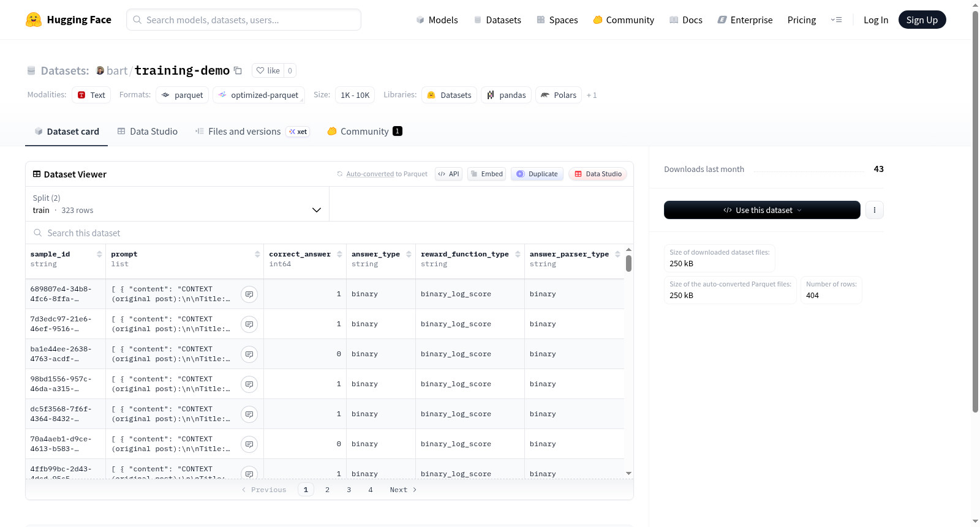Open Community in top navigation

point(624,20)
